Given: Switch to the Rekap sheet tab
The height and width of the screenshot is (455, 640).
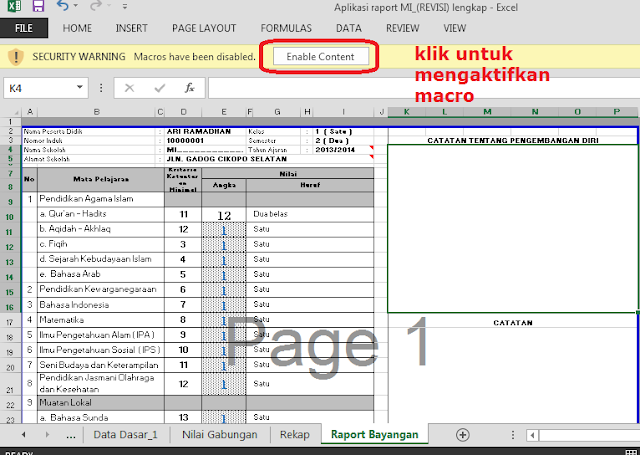Looking at the screenshot, I should click(295, 435).
